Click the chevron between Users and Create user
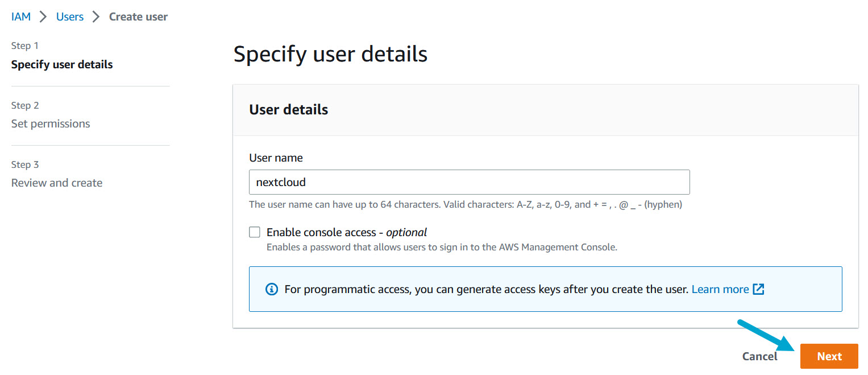 tap(95, 17)
